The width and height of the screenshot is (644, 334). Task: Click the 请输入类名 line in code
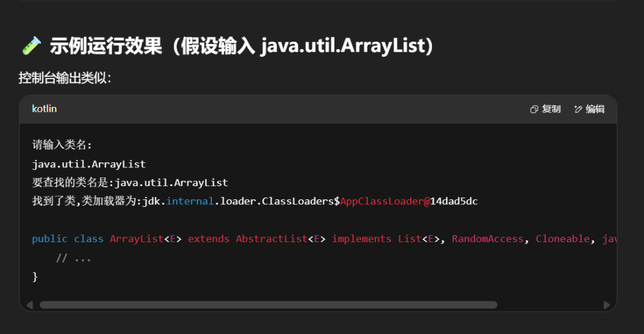tap(62, 145)
